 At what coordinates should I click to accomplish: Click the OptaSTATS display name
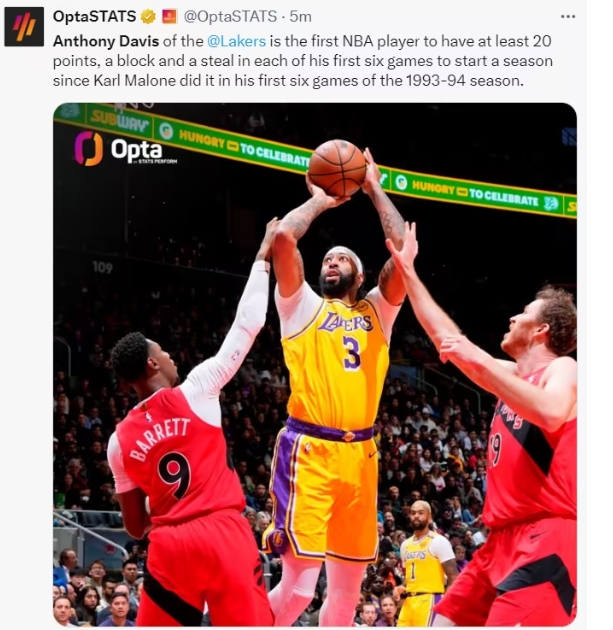[x=95, y=16]
